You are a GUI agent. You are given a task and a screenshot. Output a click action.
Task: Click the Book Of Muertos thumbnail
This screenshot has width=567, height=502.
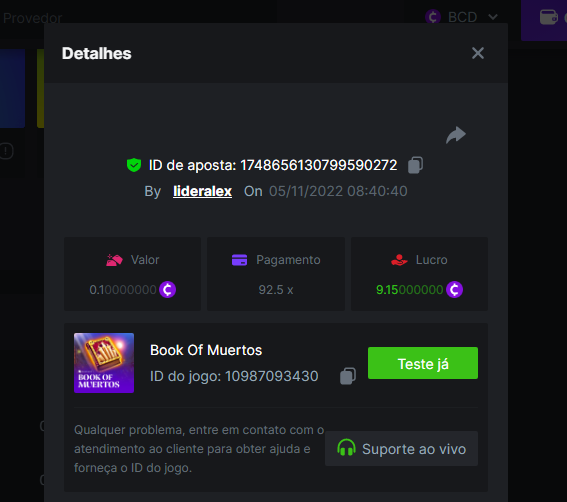(104, 363)
